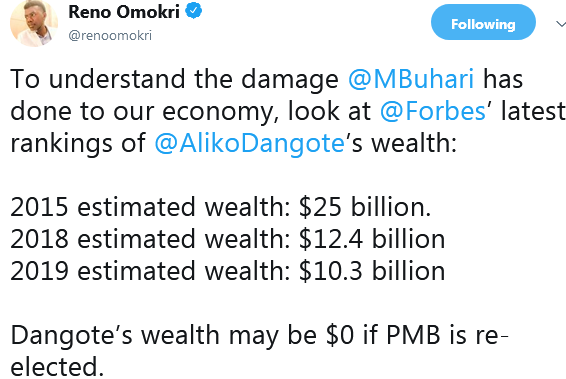Visit the @renoomokri handle
Screen dimensions: 566x379
pyautogui.click(x=110, y=36)
